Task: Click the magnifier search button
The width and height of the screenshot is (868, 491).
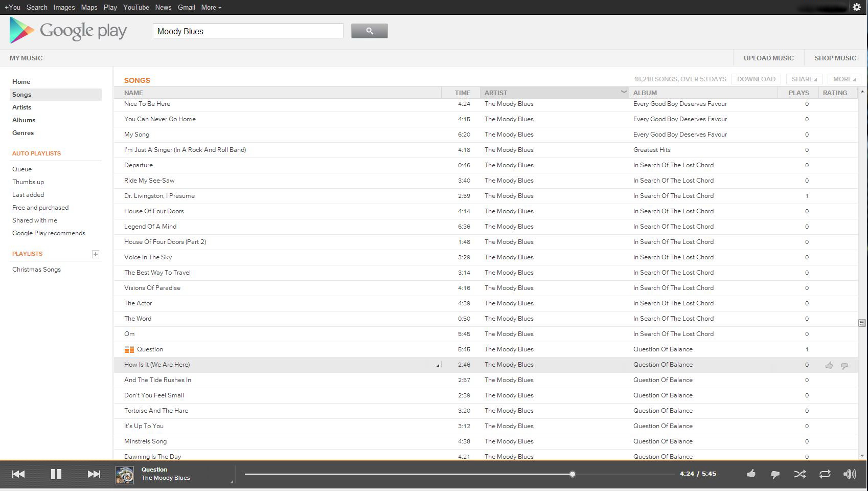Action: tap(369, 31)
